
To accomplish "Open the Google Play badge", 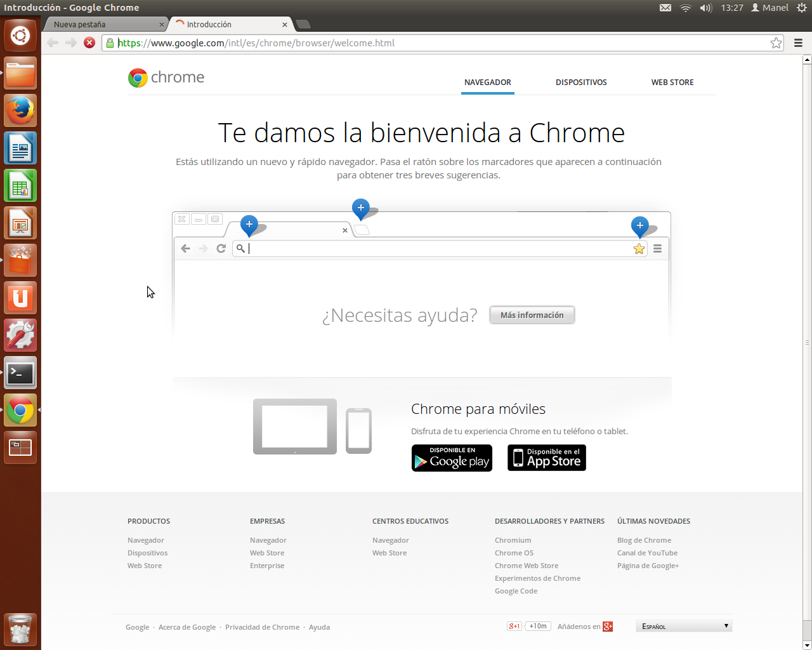I will pyautogui.click(x=452, y=458).
